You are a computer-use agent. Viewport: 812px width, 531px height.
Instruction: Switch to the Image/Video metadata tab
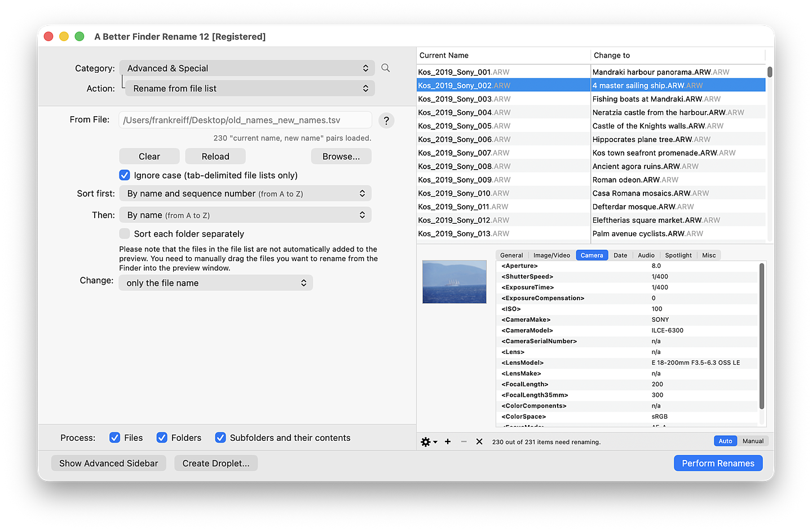coord(551,255)
